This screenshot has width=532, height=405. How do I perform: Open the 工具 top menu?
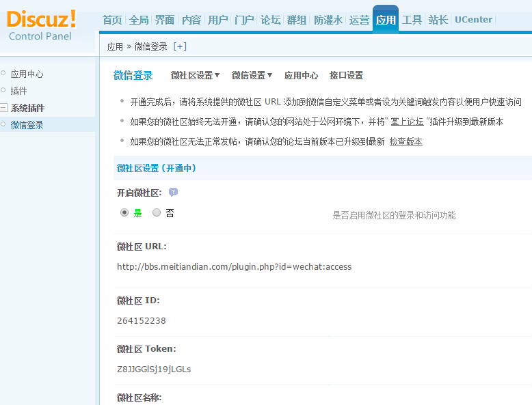click(x=412, y=20)
